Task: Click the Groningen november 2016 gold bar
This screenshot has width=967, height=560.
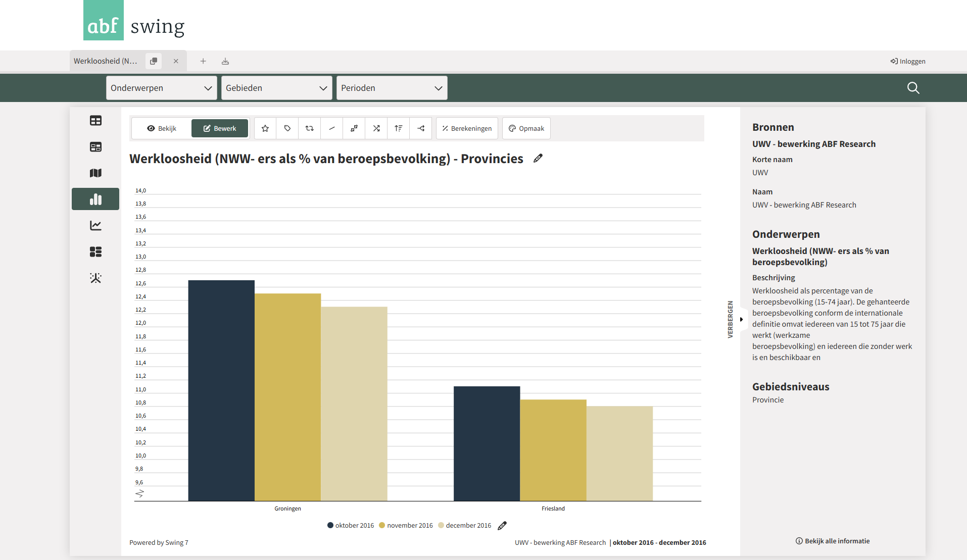Action: pyautogui.click(x=287, y=397)
